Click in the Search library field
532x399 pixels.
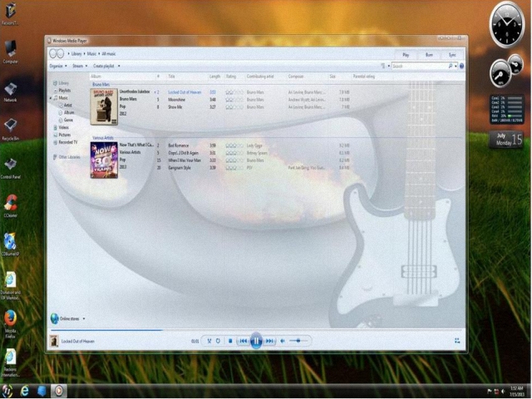click(x=419, y=66)
